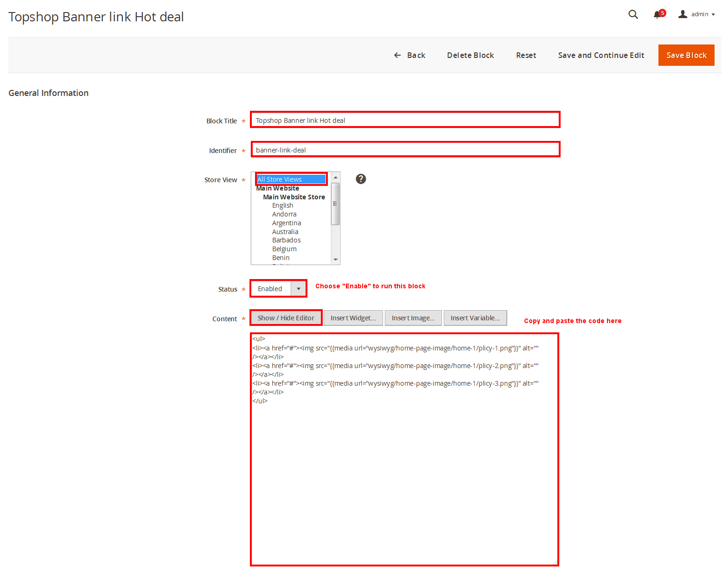Image resolution: width=728 pixels, height=585 pixels.
Task: Open Insert Widget dialog
Action: pyautogui.click(x=353, y=318)
